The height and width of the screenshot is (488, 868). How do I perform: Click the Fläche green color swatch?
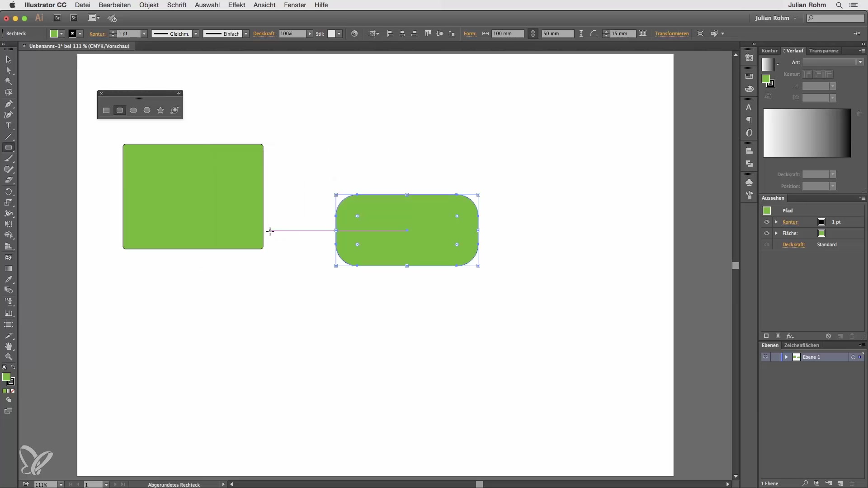[821, 233]
